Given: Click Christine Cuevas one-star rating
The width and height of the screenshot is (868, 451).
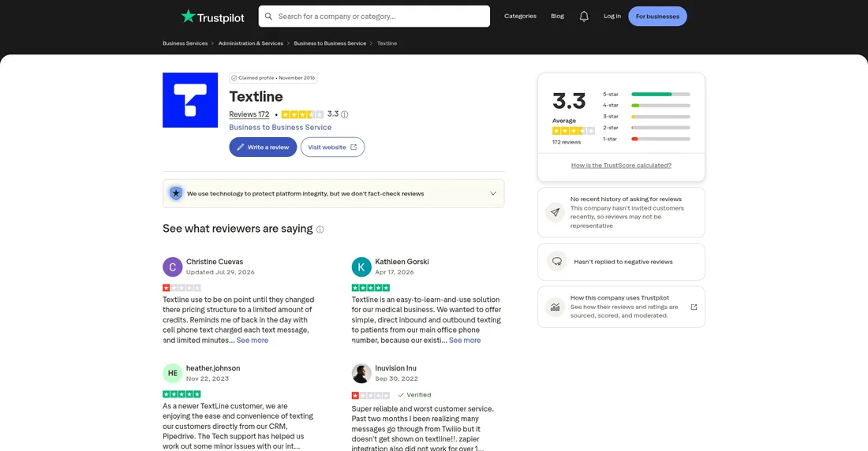Looking at the screenshot, I should [x=181, y=288].
